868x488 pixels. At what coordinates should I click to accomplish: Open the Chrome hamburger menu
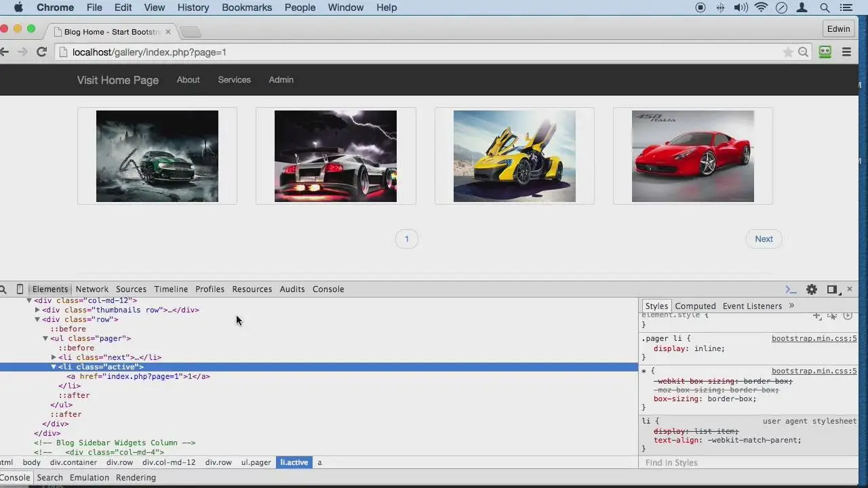click(846, 52)
